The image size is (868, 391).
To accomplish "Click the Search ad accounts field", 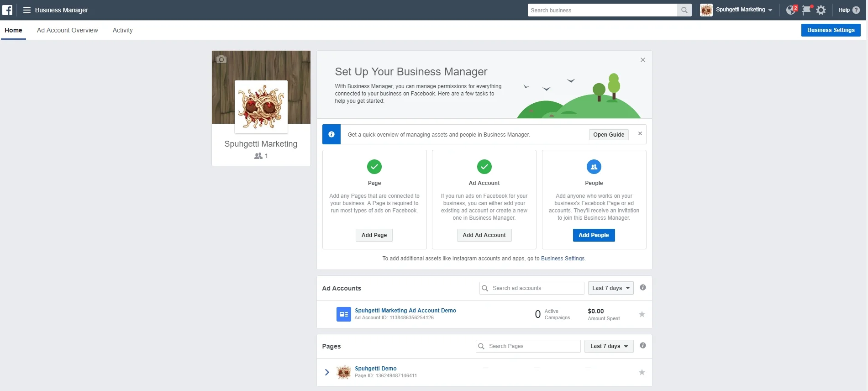I will tap(532, 288).
